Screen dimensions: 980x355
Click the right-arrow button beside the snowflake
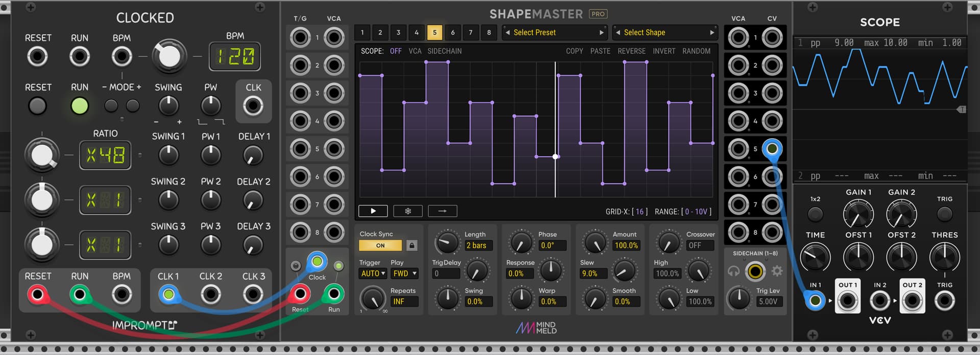point(443,211)
